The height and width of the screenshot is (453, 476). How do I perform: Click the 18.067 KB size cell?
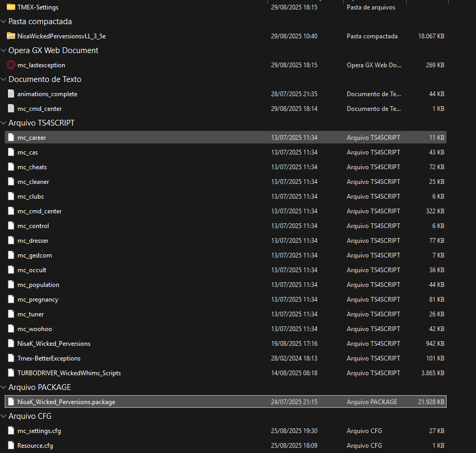pos(431,36)
